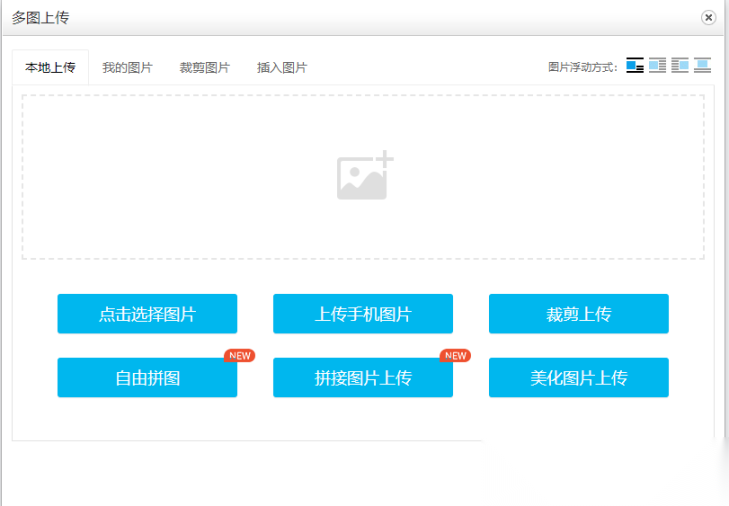Open the 我的图片 tab
Screen dimensions: 729x506
pyautogui.click(x=127, y=68)
